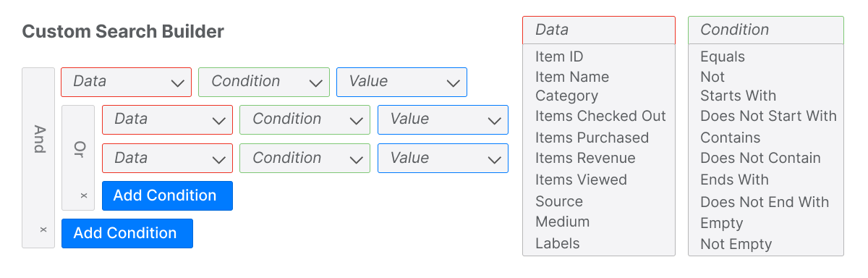Select Starts With condition
The height and width of the screenshot is (278, 868).
tap(738, 96)
